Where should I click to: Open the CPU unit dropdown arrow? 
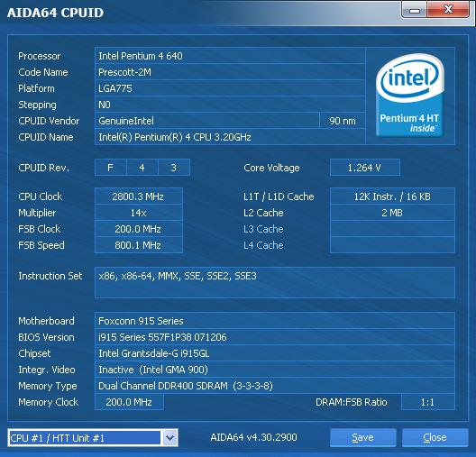[x=170, y=437]
